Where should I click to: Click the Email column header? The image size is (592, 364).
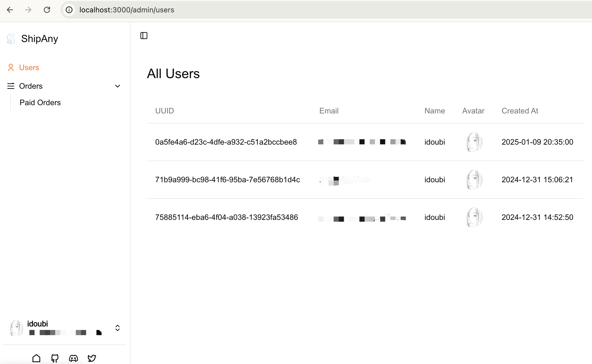click(x=329, y=111)
